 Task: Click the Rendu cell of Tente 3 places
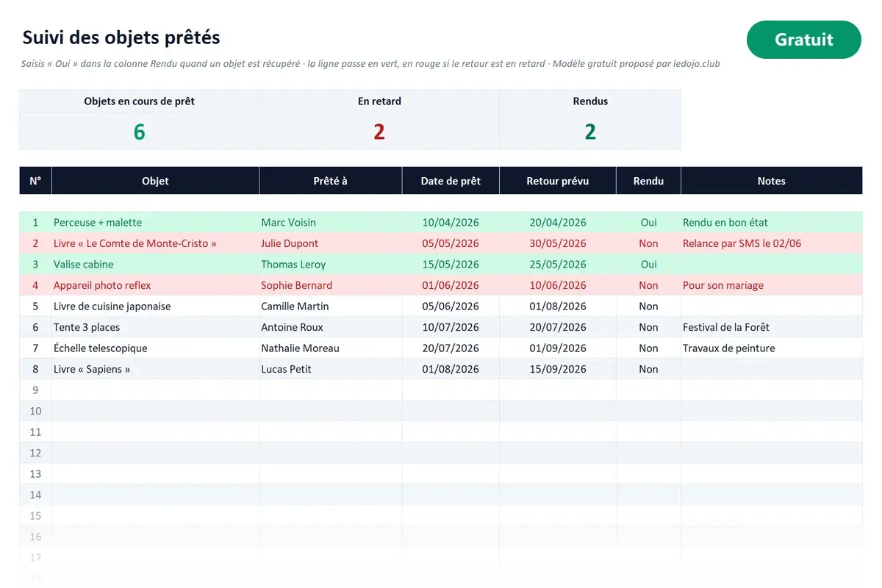coord(648,327)
